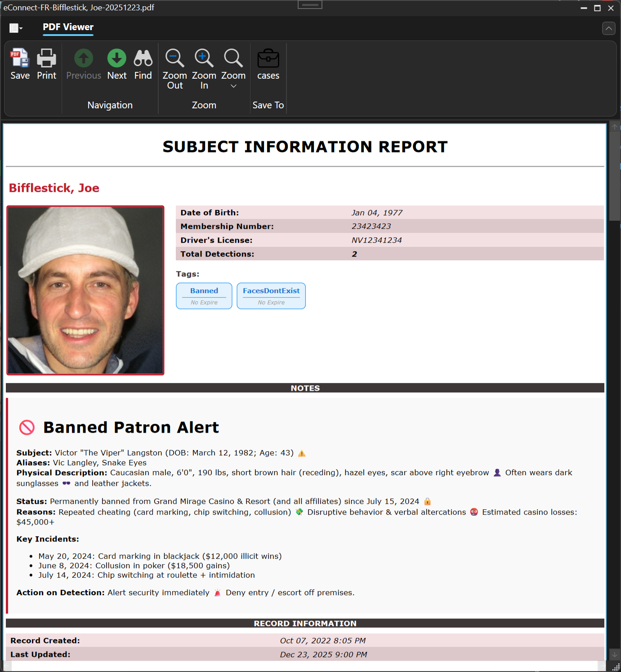Switch to the PDF Viewer tab
This screenshot has width=621, height=672.
(x=68, y=27)
